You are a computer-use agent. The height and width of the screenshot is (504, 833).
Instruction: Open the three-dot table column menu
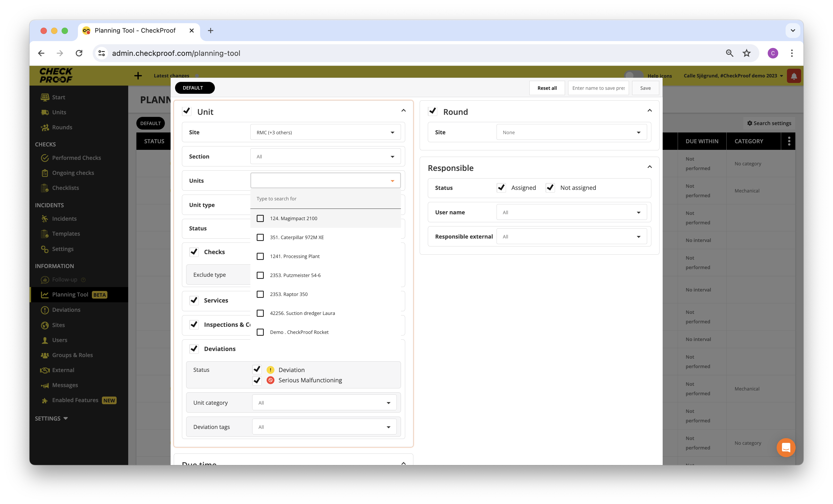pyautogui.click(x=789, y=141)
